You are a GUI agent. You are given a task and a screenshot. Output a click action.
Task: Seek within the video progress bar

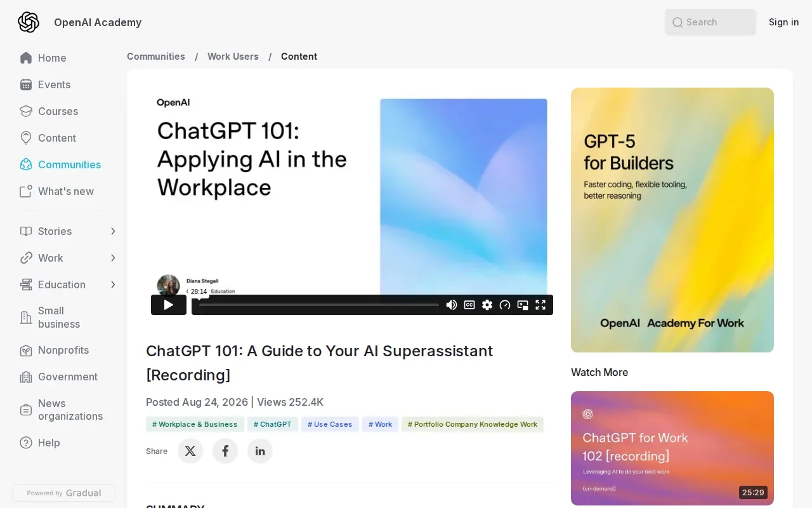[x=318, y=305]
